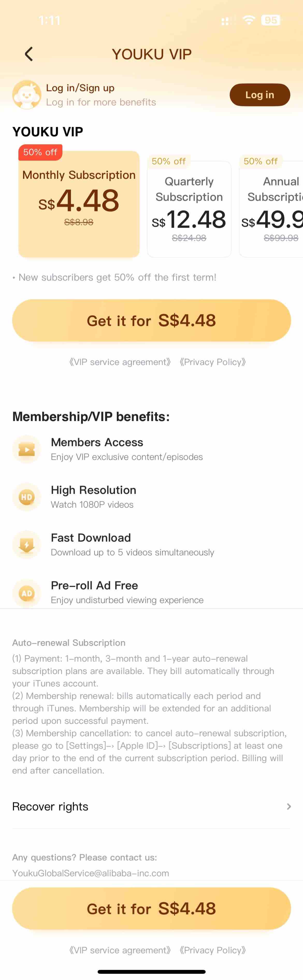
Task: Tap the back arrow icon
Action: 29,54
